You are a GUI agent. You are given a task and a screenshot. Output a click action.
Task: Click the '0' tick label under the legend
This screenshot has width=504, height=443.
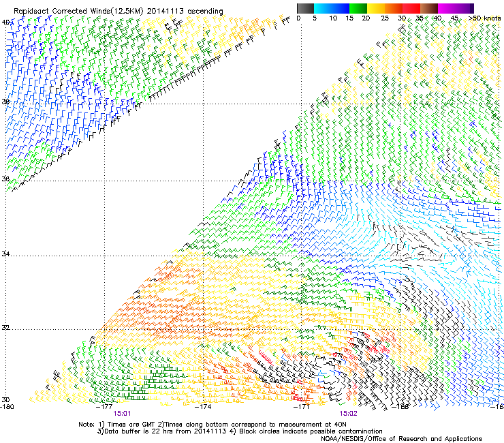[298, 18]
